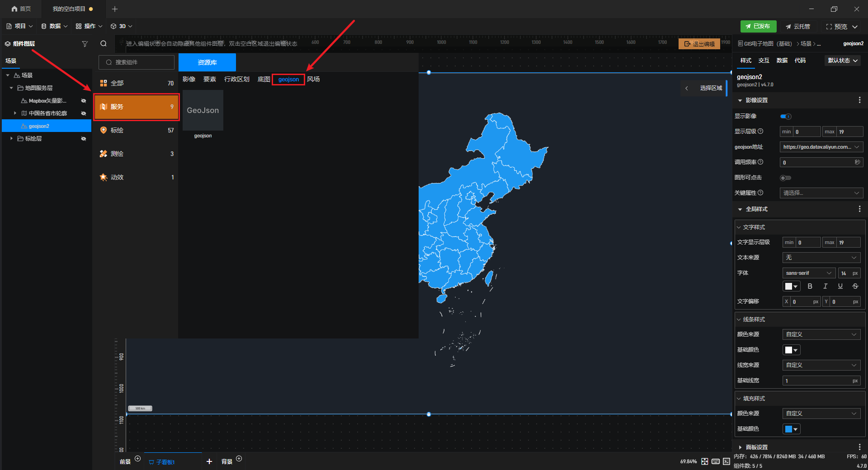Click the 退出编辑 button
Image resolution: width=868 pixels, height=470 pixels.
[699, 44]
